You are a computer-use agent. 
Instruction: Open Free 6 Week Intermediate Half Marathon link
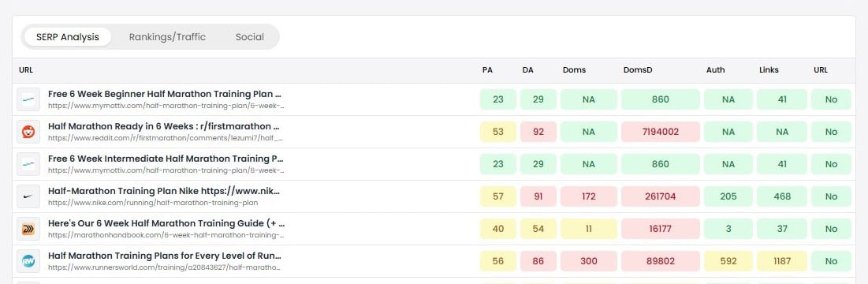click(x=166, y=159)
